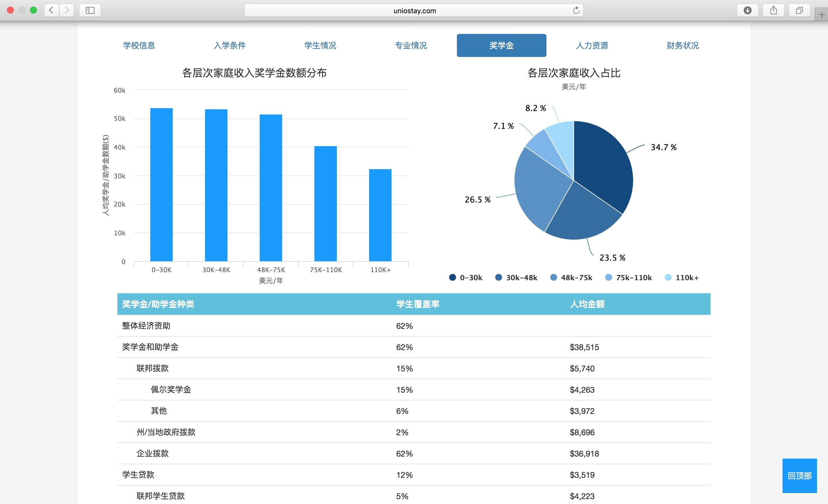Click the 30K-48K bar in chart
Screen dimensions: 828x504
click(x=216, y=185)
